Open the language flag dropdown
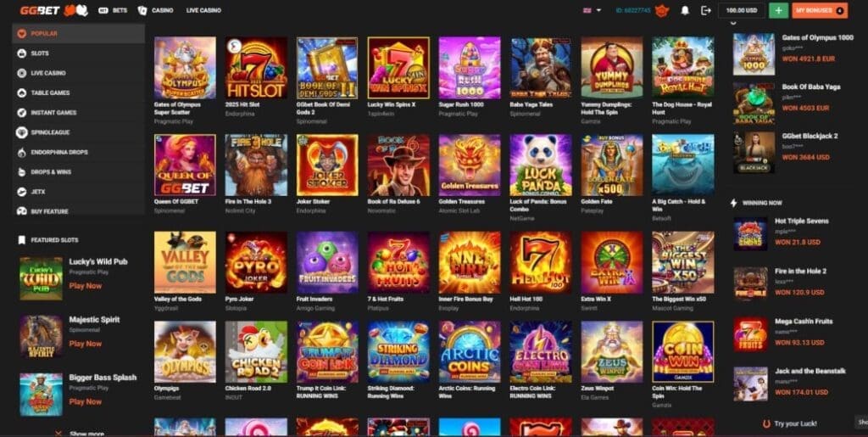 pos(592,10)
